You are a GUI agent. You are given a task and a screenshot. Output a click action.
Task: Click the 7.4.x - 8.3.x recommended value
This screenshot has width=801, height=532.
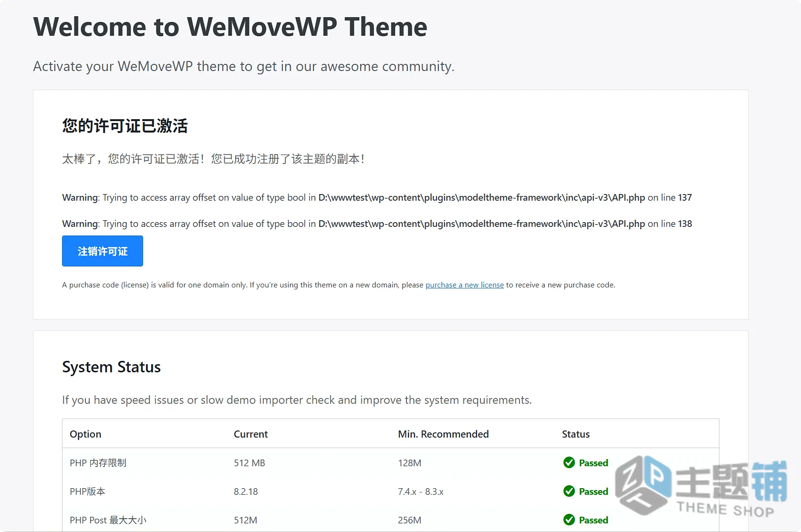click(x=421, y=491)
